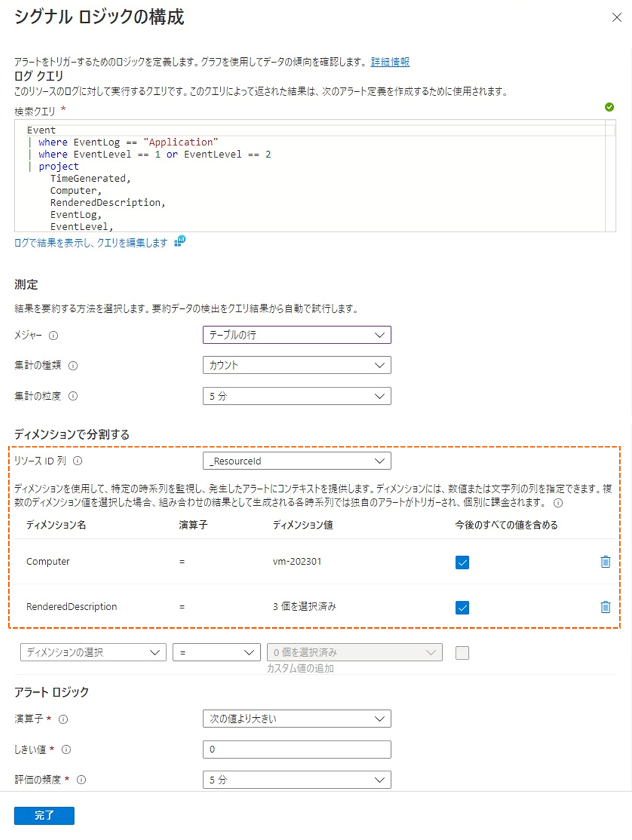Click カスタム値の追加
Screen dimensions: 632x840
(x=300, y=668)
